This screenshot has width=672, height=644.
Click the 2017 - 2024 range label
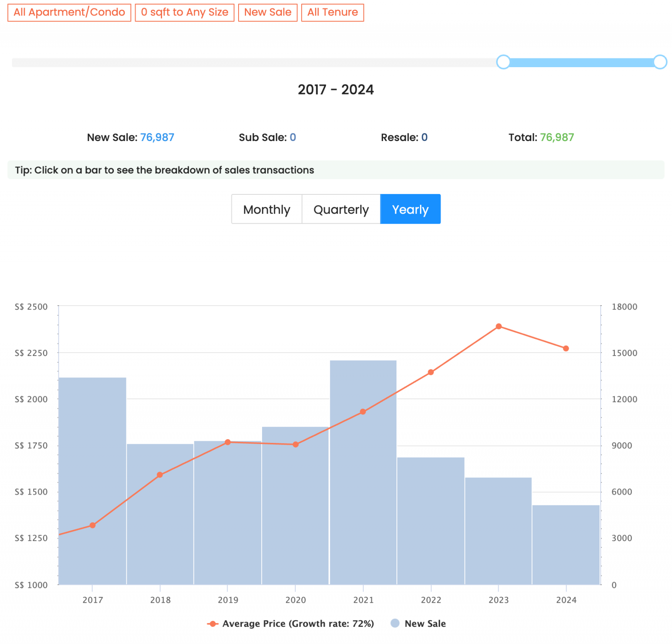336,89
